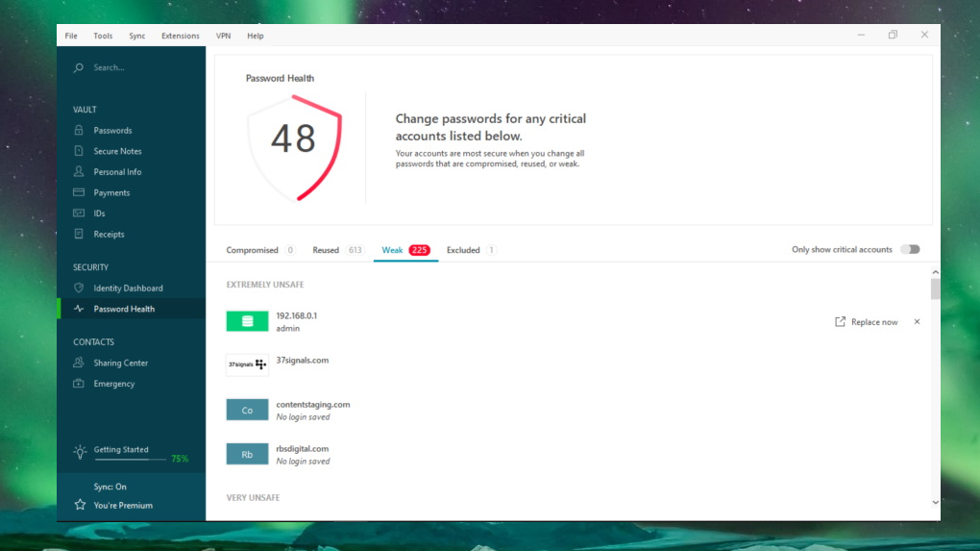Click the 37signals.com entry name

(303, 361)
